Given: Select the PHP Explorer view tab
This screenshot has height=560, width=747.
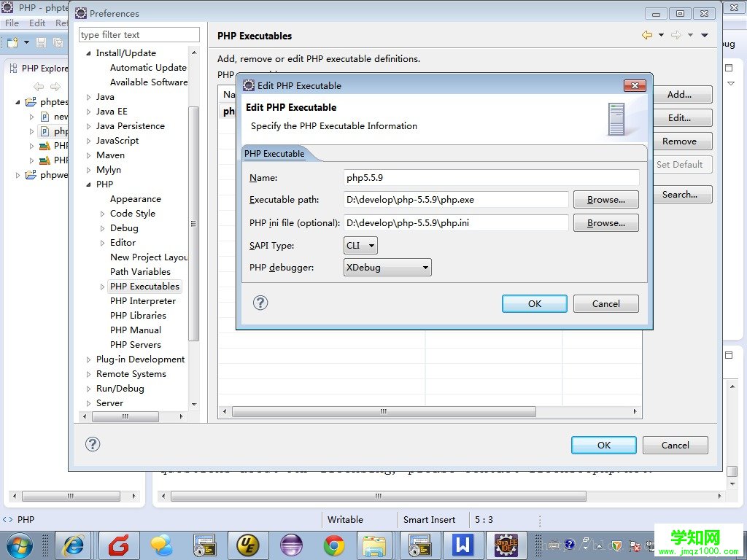Looking at the screenshot, I should point(39,69).
